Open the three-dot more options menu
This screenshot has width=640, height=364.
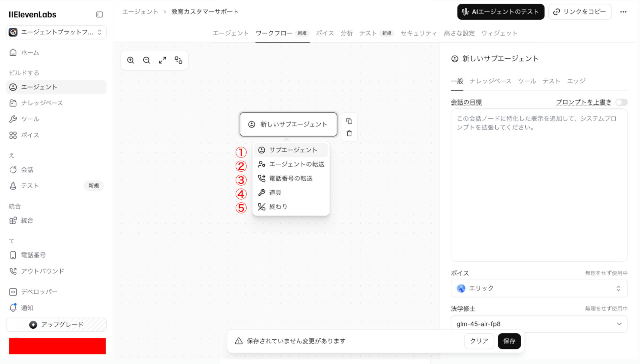(x=623, y=12)
